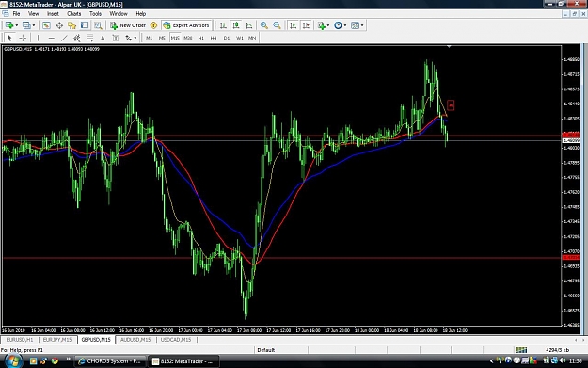Expand the Indicators dropdown arrow

tap(328, 25)
